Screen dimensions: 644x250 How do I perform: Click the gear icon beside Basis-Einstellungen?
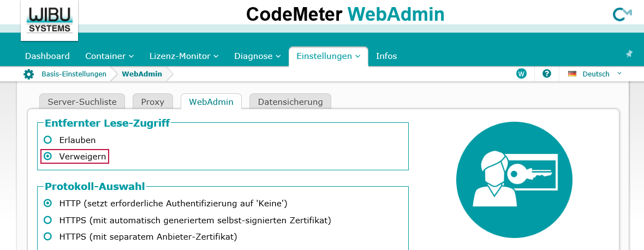point(28,74)
